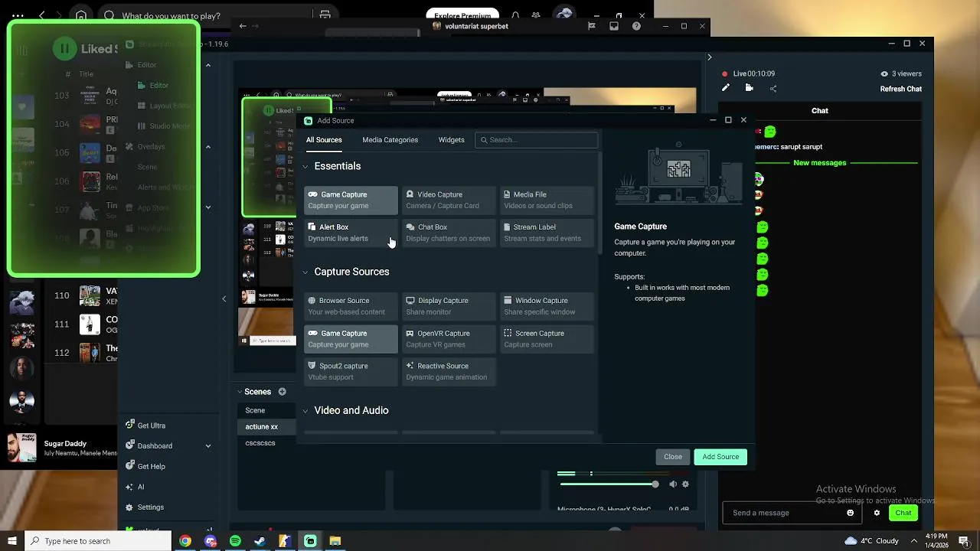Collapse the Essentials section
Viewport: 980px width, 551px height.
point(305,166)
